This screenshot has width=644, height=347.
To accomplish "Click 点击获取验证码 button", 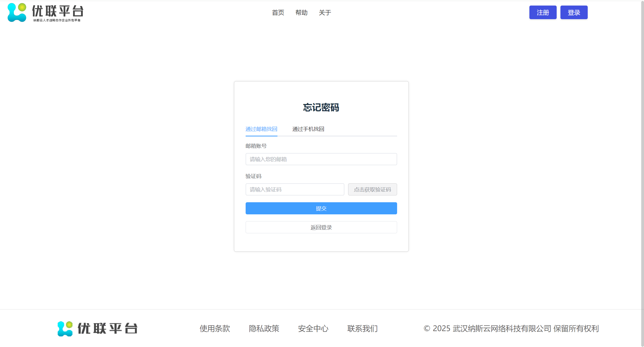I will (372, 189).
